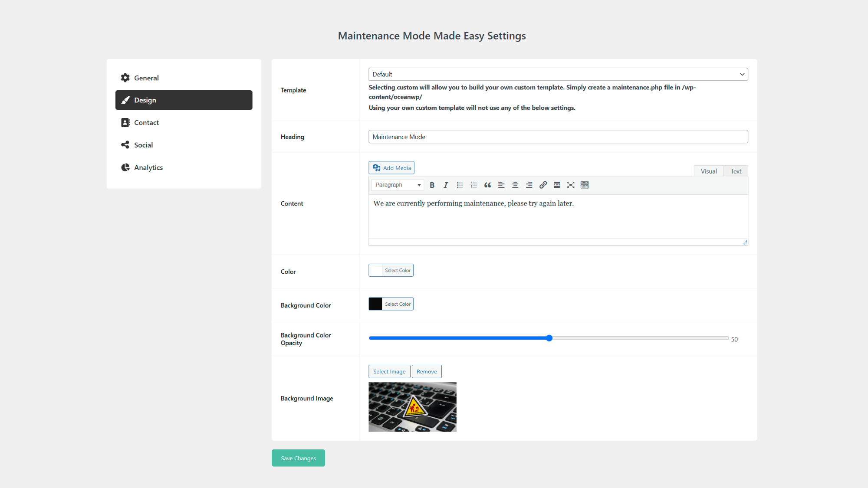
Task: Align text right in editor
Action: coord(529,185)
